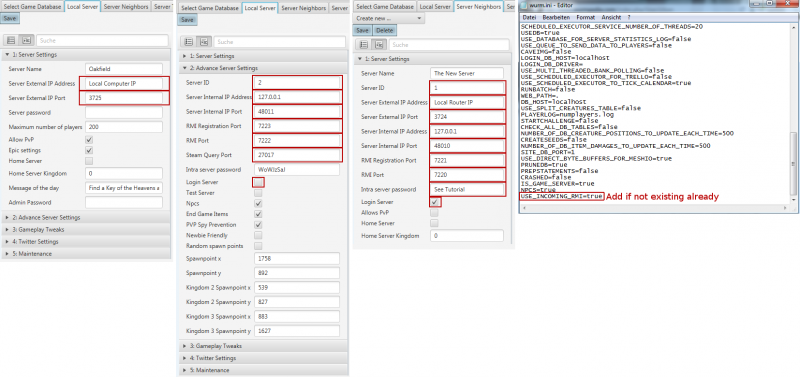Screen dimensions: 800x377
Task: Click the RMI Registration Port field showing 7223
Action: (297, 125)
